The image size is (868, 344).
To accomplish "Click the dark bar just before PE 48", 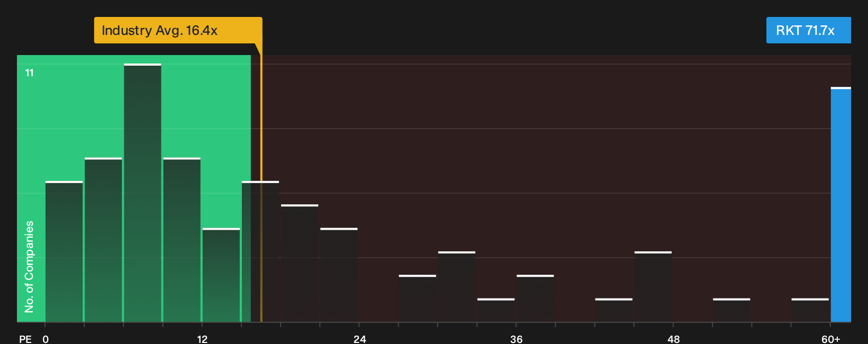I will 653,286.
